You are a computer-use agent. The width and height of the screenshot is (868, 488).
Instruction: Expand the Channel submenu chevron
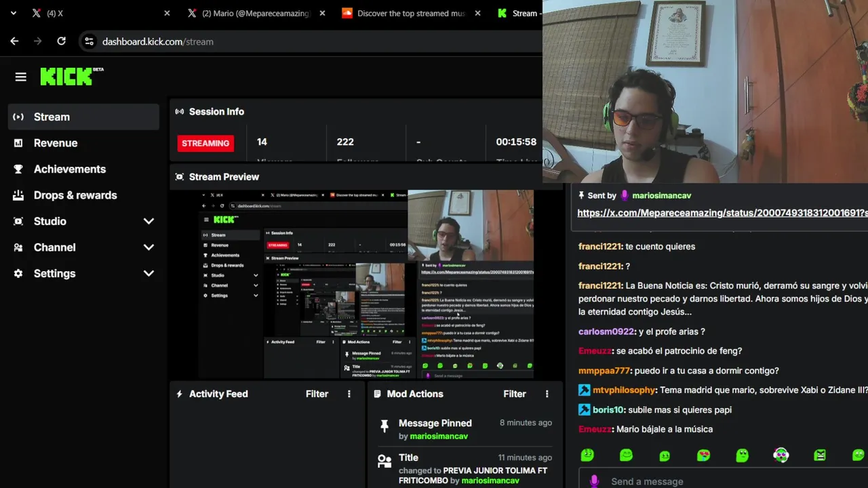point(149,247)
